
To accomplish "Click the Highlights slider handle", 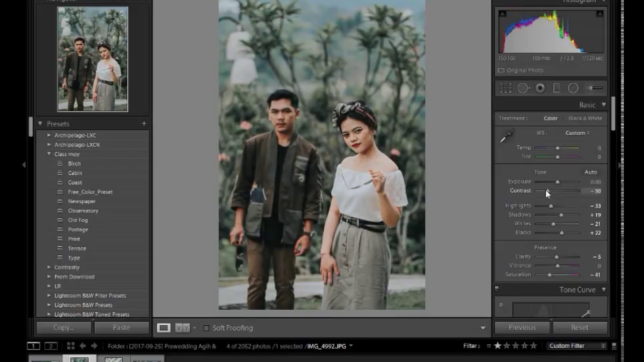I will click(x=550, y=206).
